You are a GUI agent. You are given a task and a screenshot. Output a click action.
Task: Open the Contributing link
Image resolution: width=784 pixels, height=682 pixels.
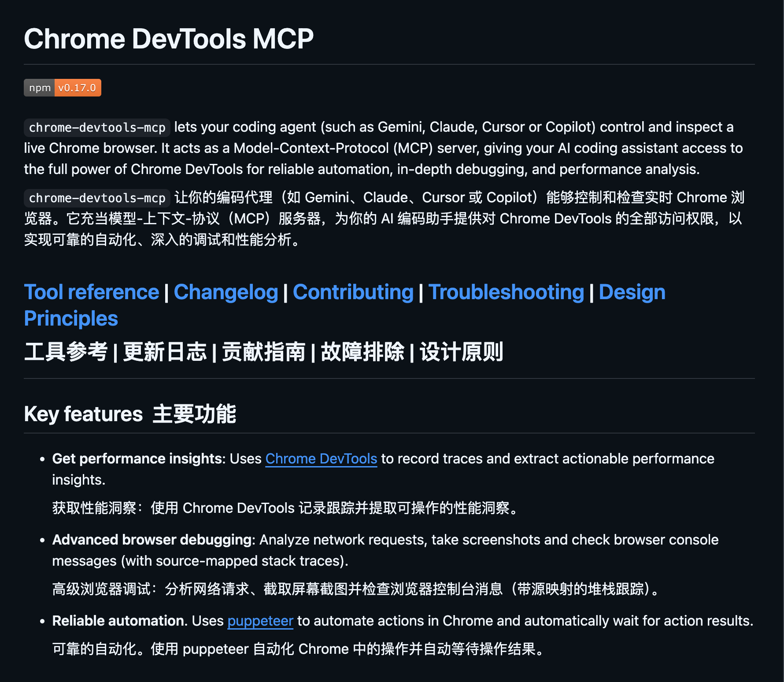pyautogui.click(x=353, y=293)
